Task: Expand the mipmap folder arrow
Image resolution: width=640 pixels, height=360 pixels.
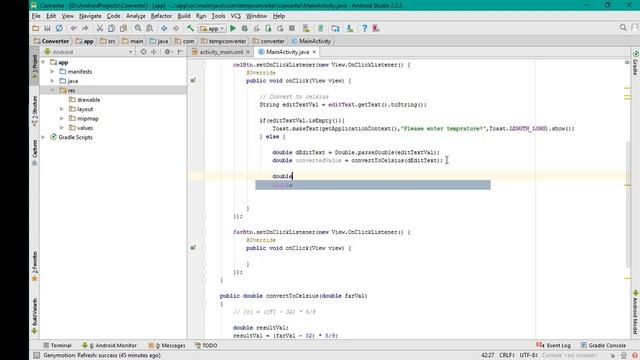Action: [x=62, y=118]
